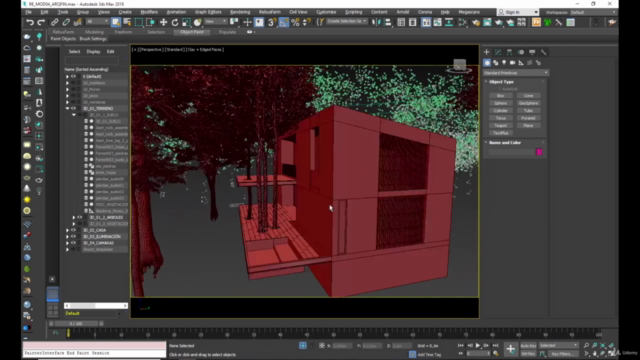Toggle the Auto Key mode button

point(528,346)
